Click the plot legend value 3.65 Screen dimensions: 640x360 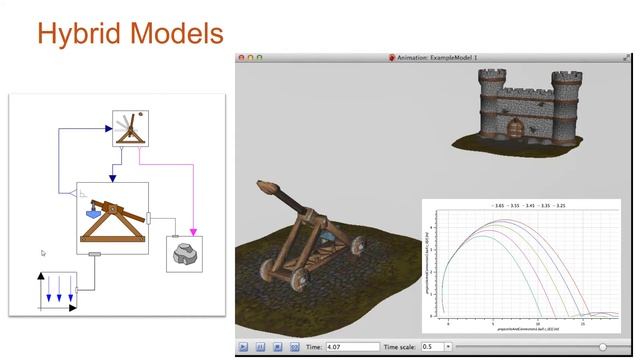[x=499, y=206]
